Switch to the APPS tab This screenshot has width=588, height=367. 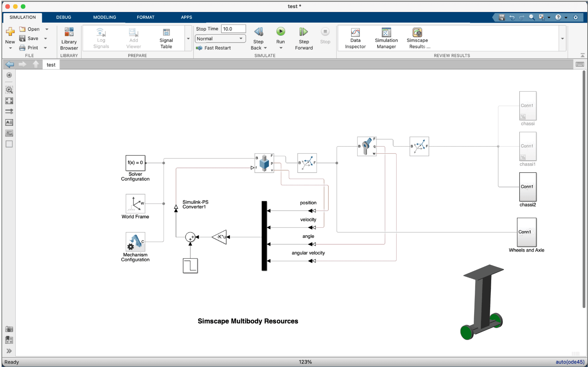coord(186,17)
